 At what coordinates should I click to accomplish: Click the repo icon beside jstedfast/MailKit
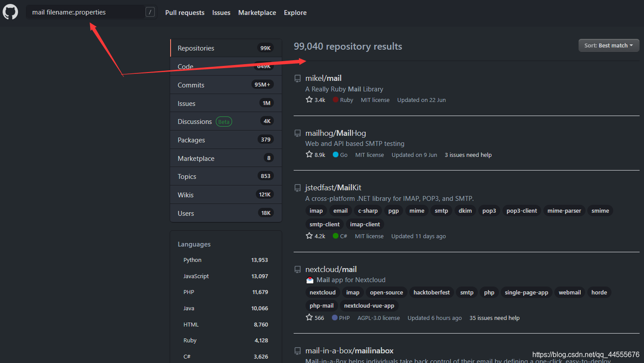[x=298, y=188]
